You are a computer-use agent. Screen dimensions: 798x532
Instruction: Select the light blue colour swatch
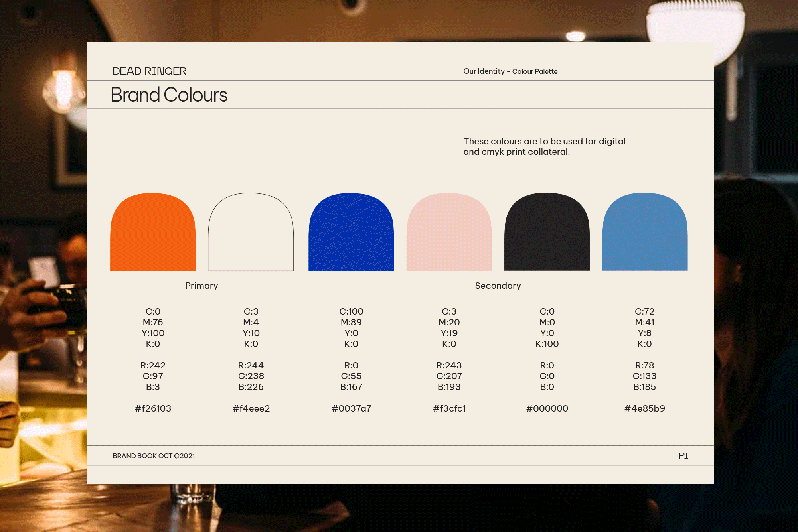(x=645, y=232)
